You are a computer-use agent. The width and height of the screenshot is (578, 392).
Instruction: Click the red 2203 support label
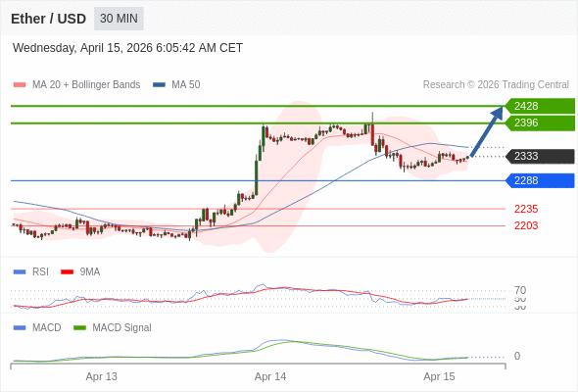click(526, 225)
